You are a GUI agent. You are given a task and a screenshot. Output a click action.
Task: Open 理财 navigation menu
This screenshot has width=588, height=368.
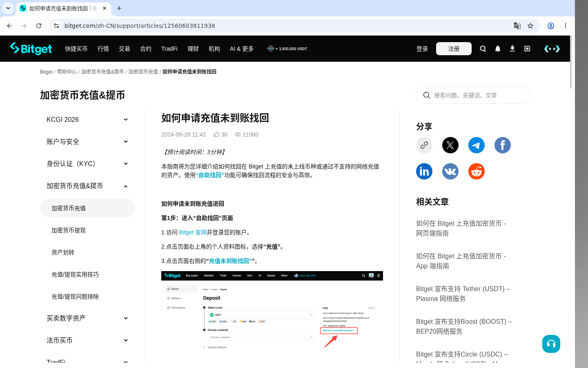pyautogui.click(x=193, y=49)
